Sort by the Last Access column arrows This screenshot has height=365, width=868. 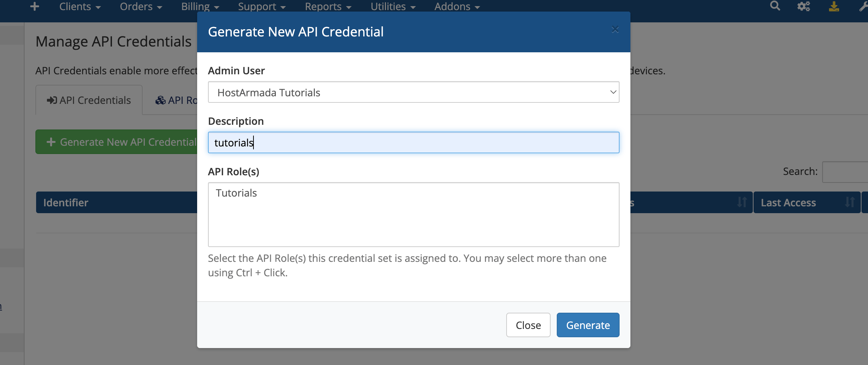pyautogui.click(x=850, y=202)
